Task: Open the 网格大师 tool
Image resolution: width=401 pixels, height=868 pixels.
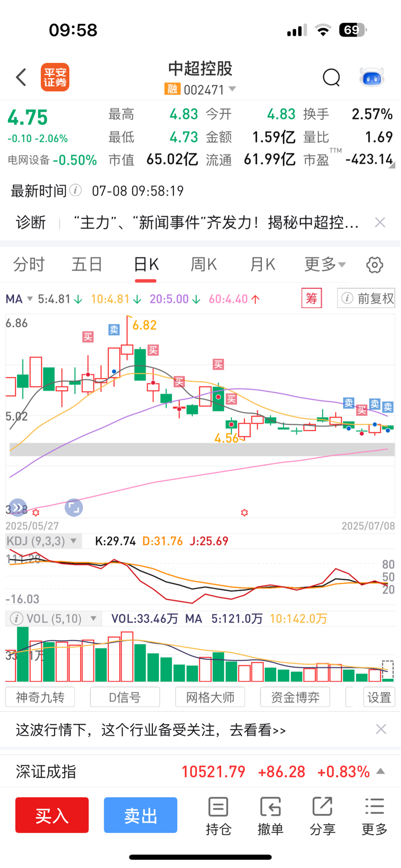Action: 210,697
